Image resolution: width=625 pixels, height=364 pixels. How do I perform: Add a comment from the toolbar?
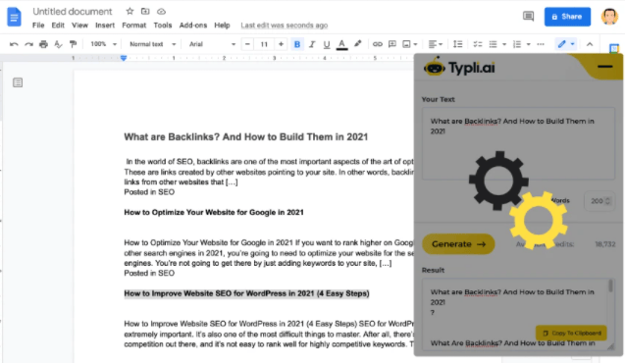click(392, 44)
